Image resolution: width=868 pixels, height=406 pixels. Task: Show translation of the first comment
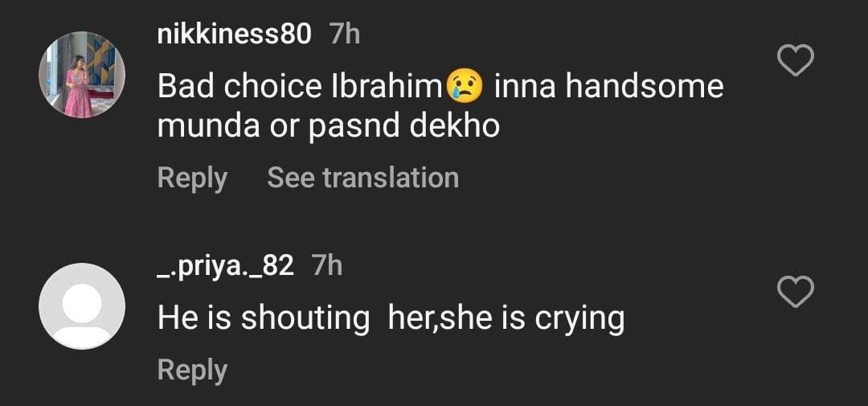coord(362,178)
